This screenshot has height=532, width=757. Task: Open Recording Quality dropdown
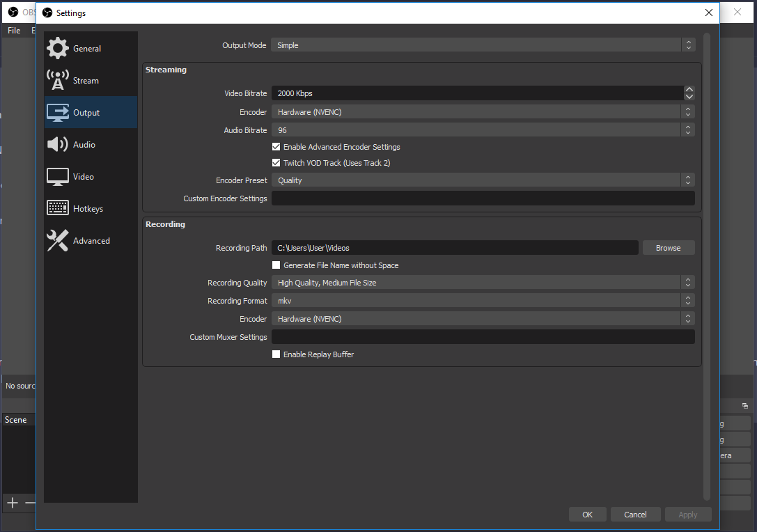pos(483,283)
